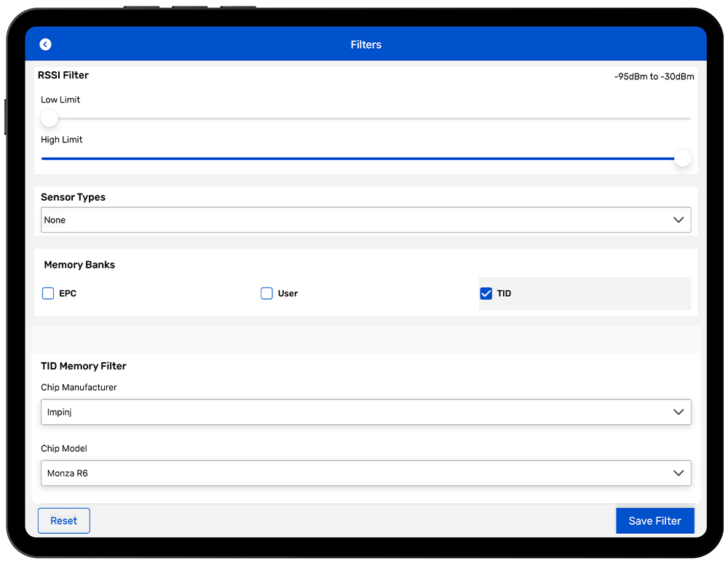Click the -95dBm to -30dBm range text
This screenshot has width=728, height=563.
click(654, 76)
